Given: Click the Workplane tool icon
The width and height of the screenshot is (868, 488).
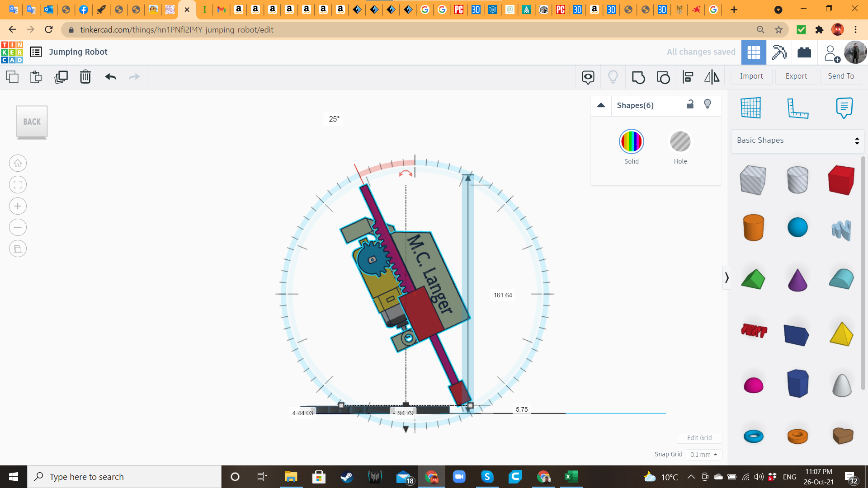Looking at the screenshot, I should click(x=750, y=108).
